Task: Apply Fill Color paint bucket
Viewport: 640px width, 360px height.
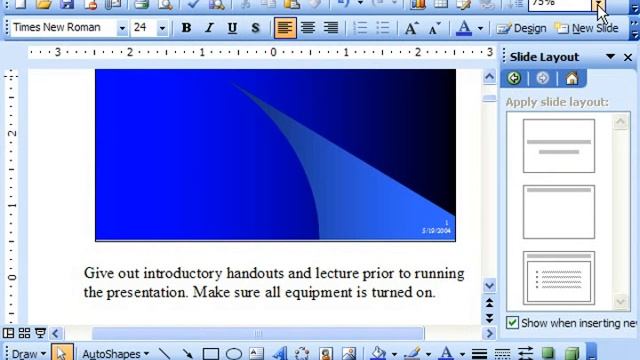Action: pyautogui.click(x=378, y=353)
